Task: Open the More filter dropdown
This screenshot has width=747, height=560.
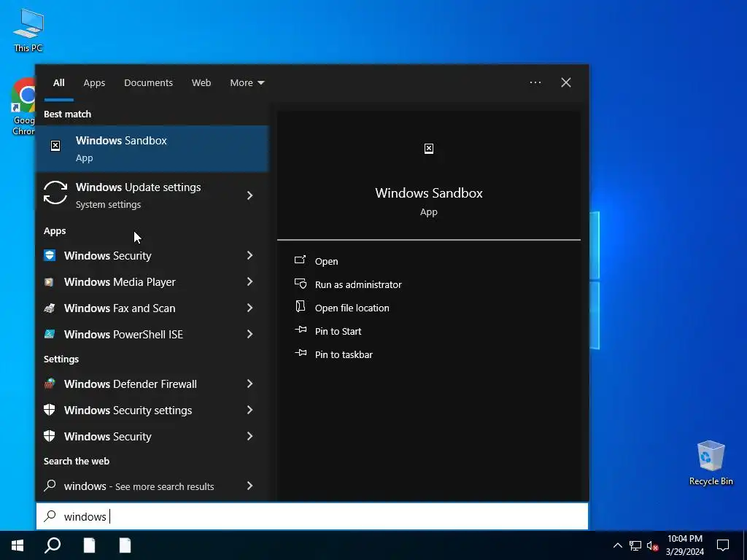Action: (247, 83)
